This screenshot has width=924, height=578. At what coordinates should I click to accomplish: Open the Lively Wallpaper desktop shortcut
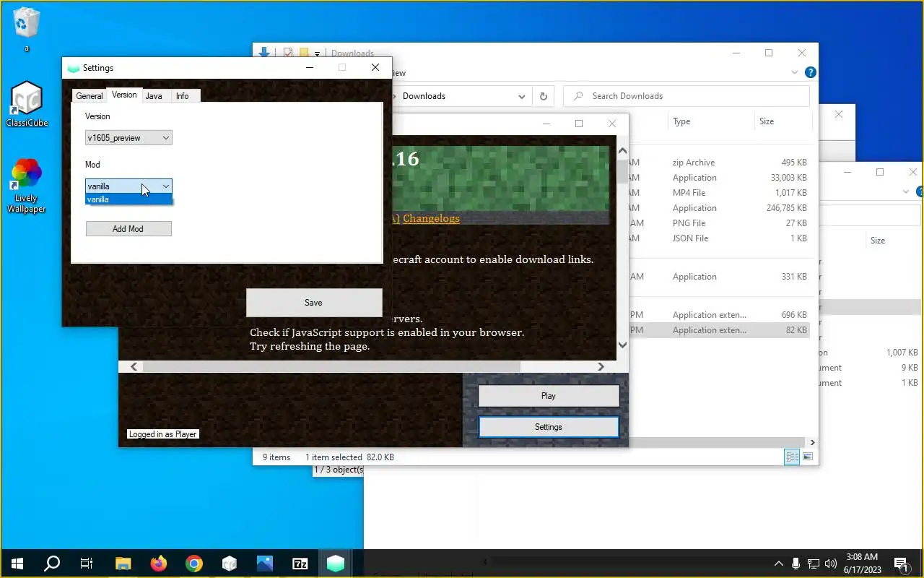27,186
